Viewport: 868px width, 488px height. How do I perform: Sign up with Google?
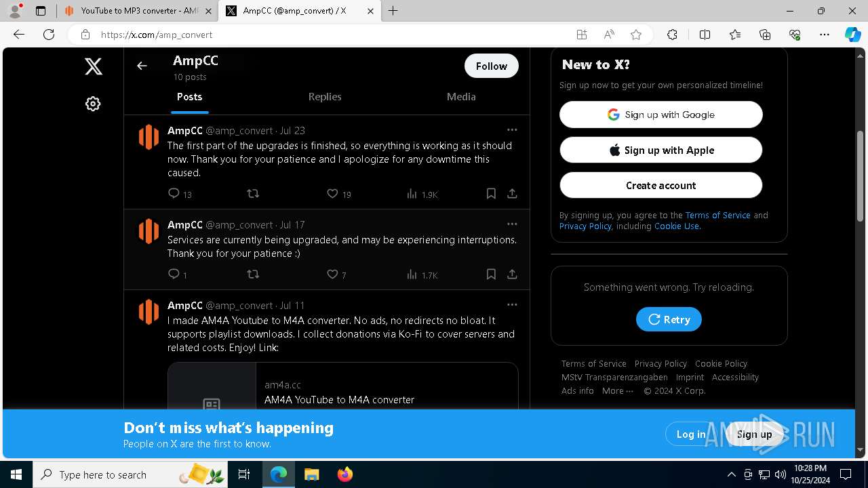tap(661, 115)
